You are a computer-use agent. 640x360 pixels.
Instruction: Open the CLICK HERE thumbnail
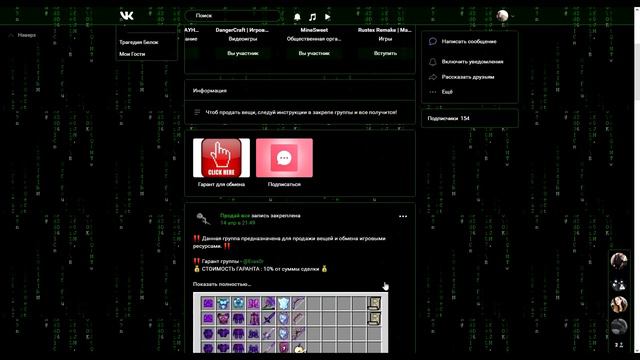(x=221, y=158)
